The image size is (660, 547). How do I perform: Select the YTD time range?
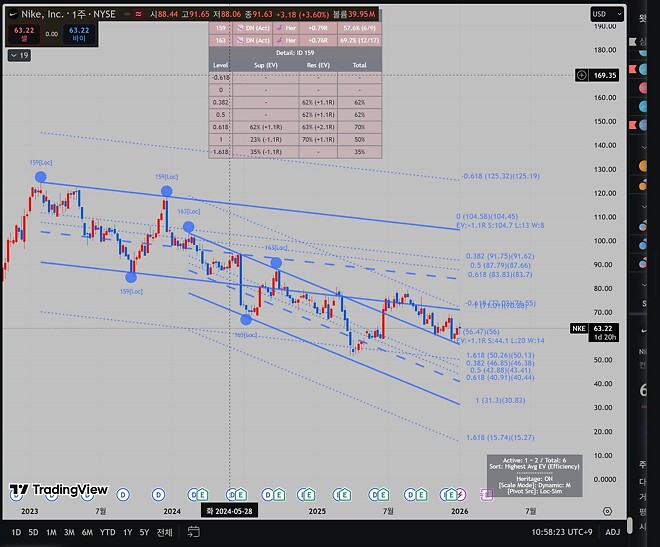point(107,532)
